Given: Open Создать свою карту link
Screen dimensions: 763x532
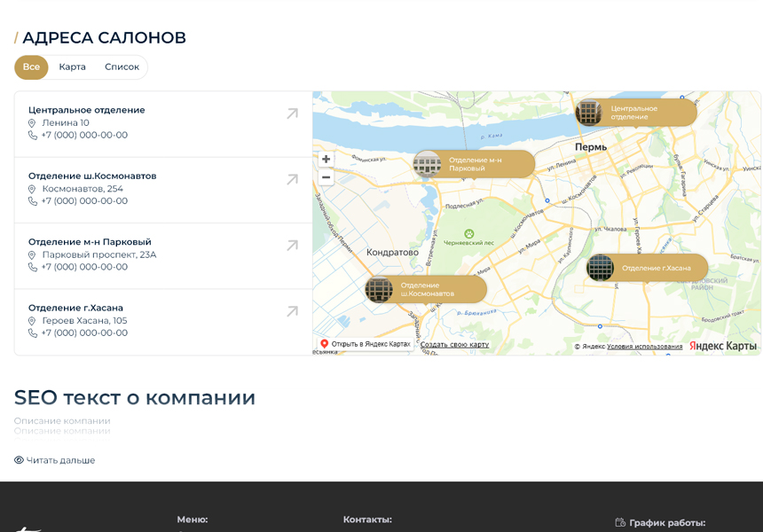Looking at the screenshot, I should tap(454, 345).
